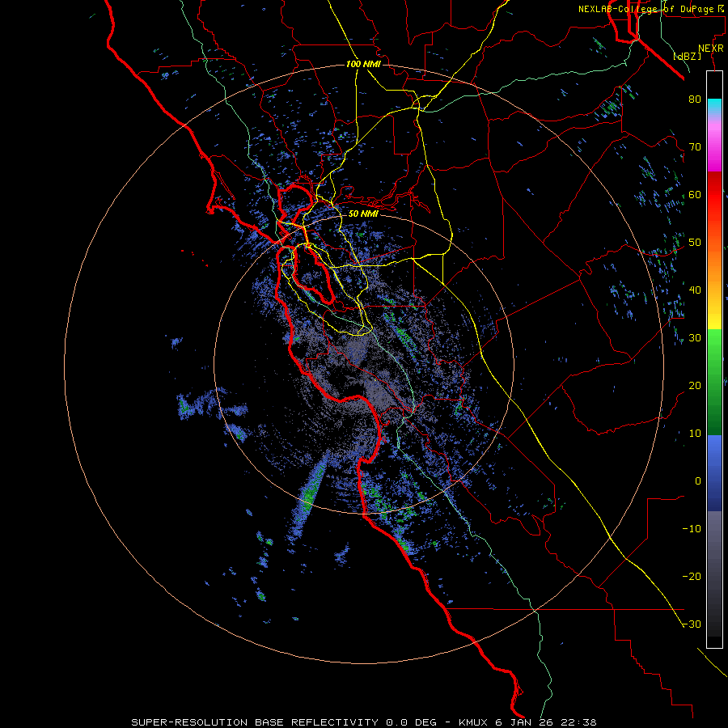Click the "NEXR" label above the color scale
Screen dimensions: 728x728
(711, 49)
